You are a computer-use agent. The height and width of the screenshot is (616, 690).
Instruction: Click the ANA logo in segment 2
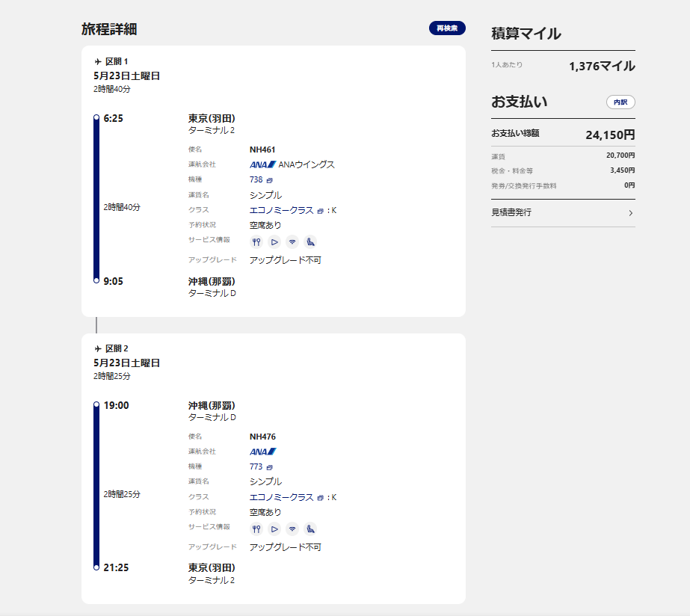263,452
